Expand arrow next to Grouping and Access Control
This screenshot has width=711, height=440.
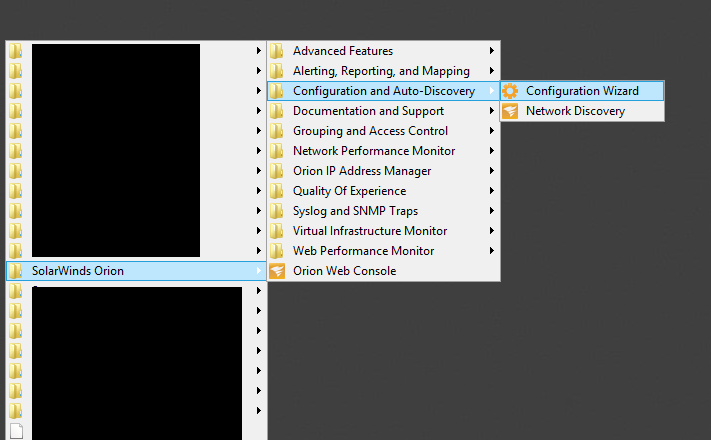(492, 131)
